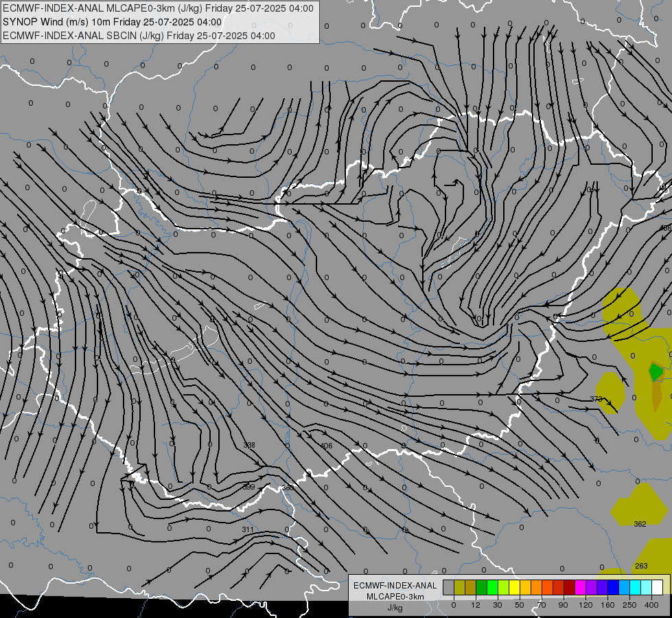Click the 362 value on the map

(x=640, y=524)
